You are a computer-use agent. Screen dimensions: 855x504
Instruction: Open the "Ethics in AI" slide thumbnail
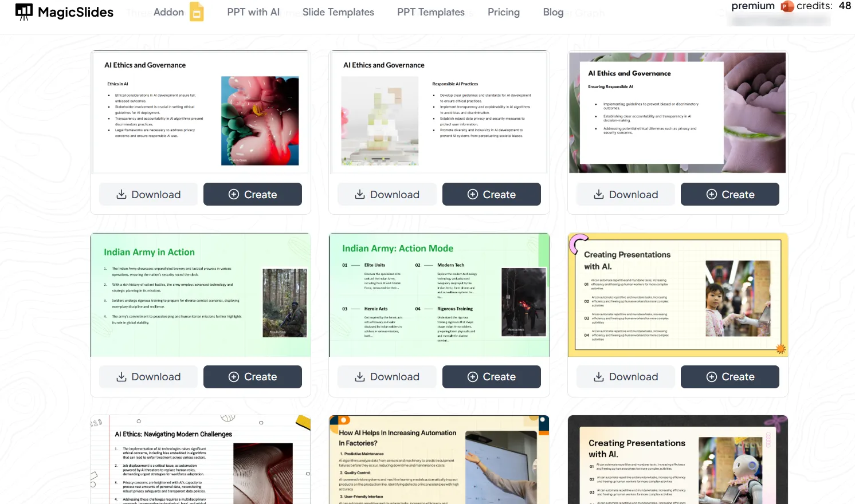201,112
